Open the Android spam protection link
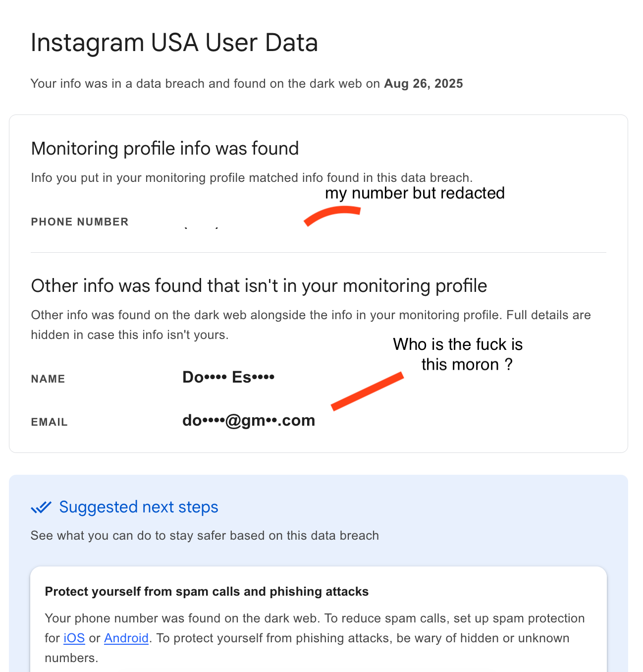 click(126, 638)
